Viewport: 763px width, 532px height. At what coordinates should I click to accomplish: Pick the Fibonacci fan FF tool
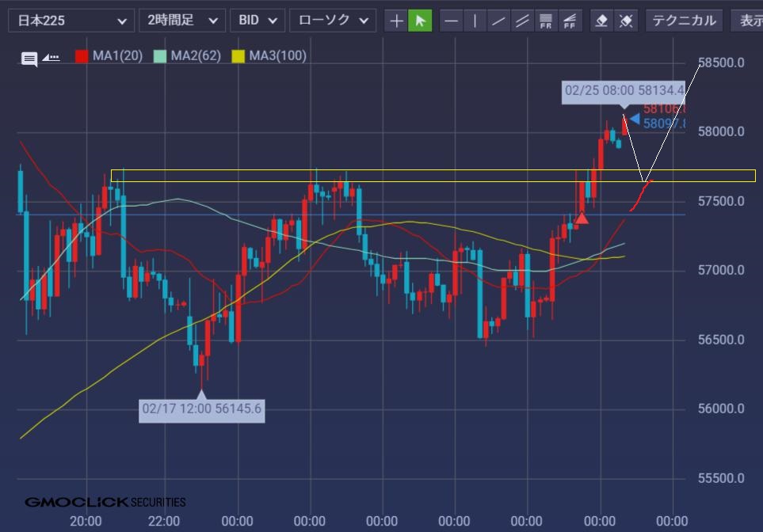(x=570, y=21)
